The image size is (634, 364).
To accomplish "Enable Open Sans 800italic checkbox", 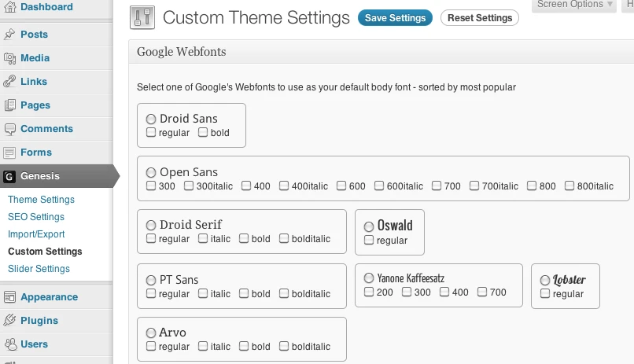I will 569,186.
